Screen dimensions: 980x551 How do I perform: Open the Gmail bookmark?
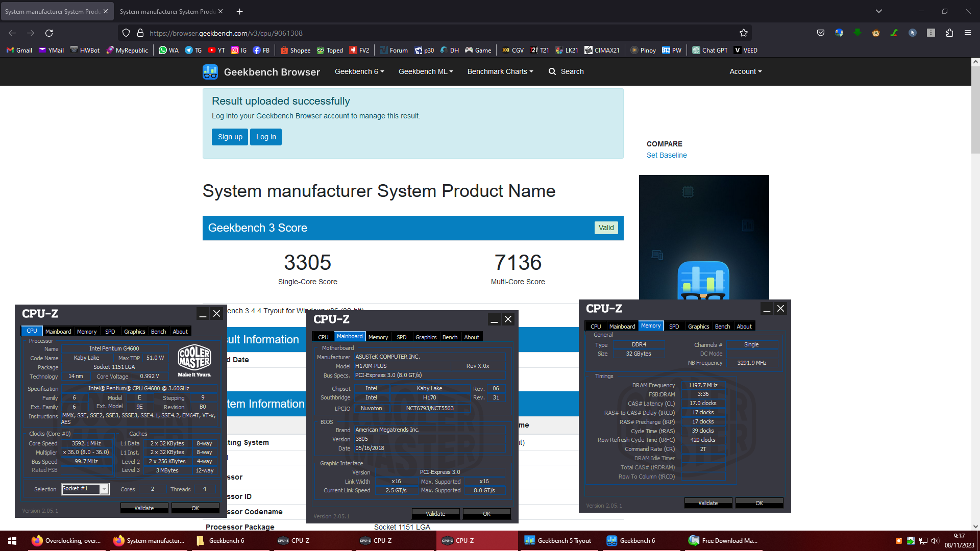tap(19, 50)
